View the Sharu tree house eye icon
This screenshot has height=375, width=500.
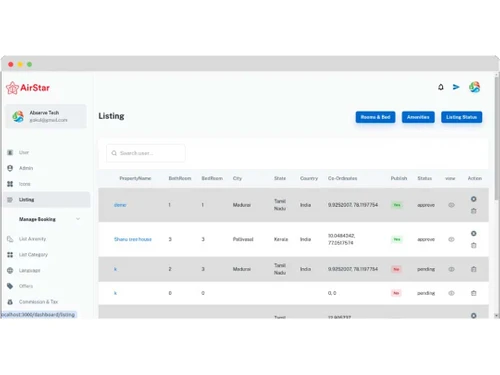point(451,239)
